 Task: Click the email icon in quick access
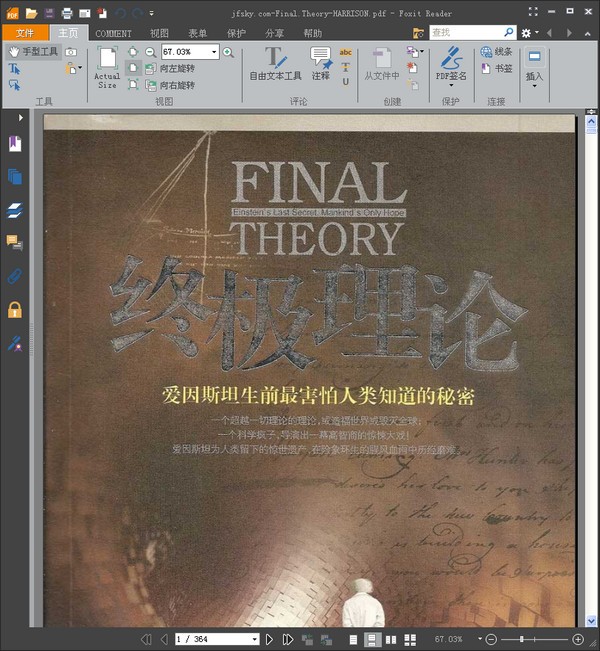(x=85, y=13)
